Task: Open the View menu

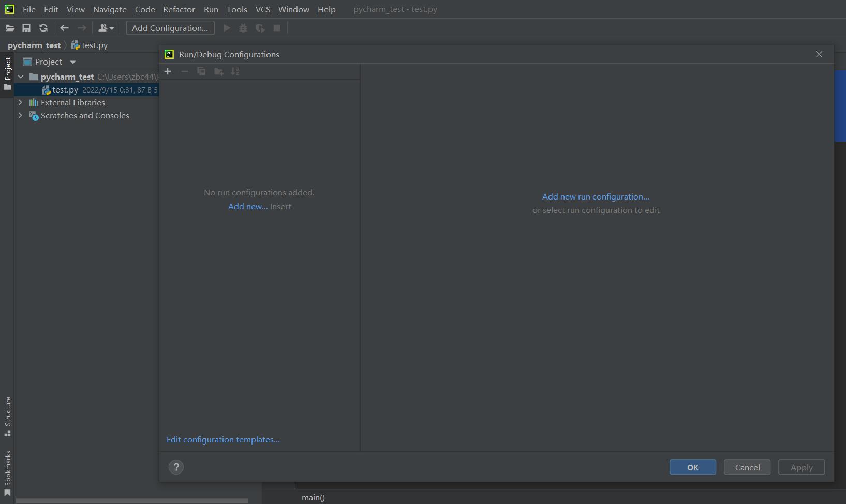Action: (x=76, y=9)
